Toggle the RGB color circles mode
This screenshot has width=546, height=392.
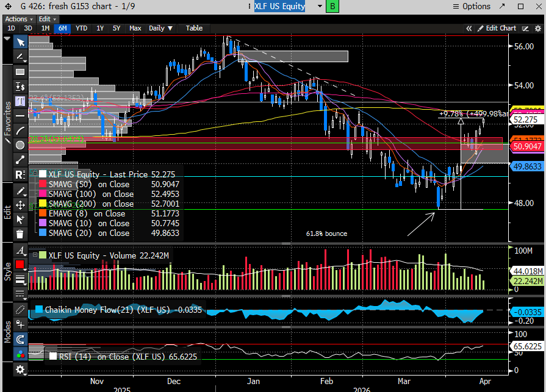(21, 354)
